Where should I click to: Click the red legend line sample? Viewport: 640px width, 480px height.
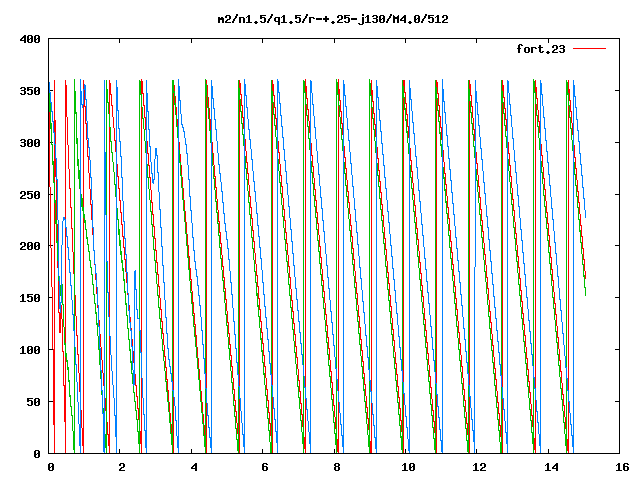point(589,49)
